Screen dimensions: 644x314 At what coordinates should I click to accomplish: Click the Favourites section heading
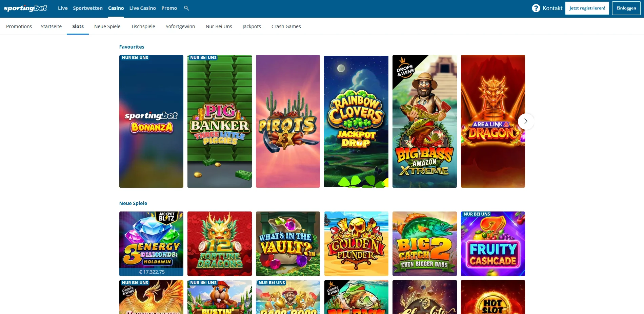pyautogui.click(x=132, y=47)
